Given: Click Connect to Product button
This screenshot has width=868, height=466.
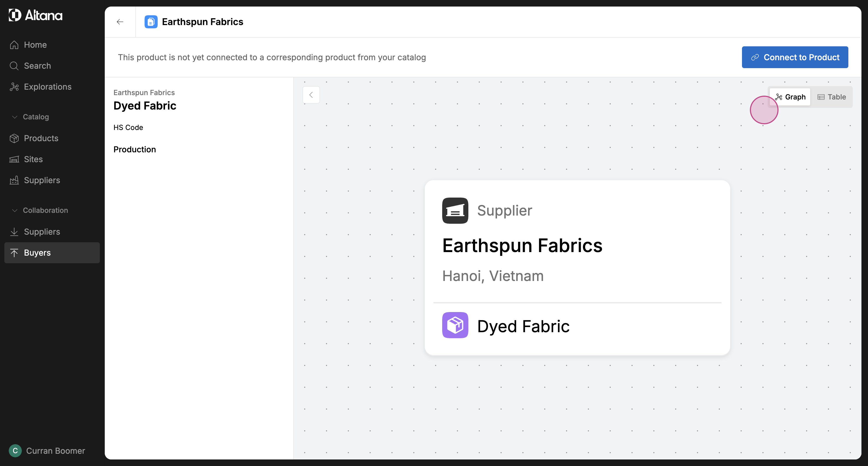Looking at the screenshot, I should click(795, 57).
